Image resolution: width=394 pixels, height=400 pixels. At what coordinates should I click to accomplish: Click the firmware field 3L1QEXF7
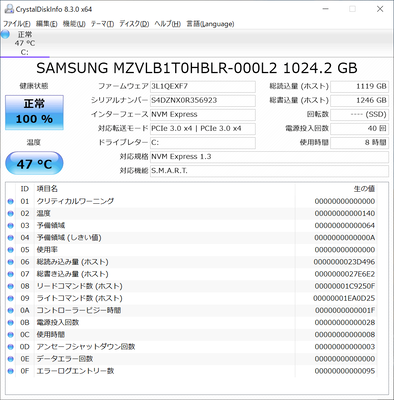pos(203,86)
